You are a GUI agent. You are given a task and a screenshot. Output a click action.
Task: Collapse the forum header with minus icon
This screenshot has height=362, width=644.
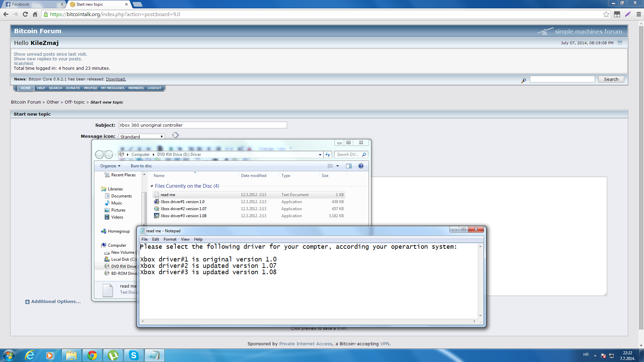pos(620,42)
